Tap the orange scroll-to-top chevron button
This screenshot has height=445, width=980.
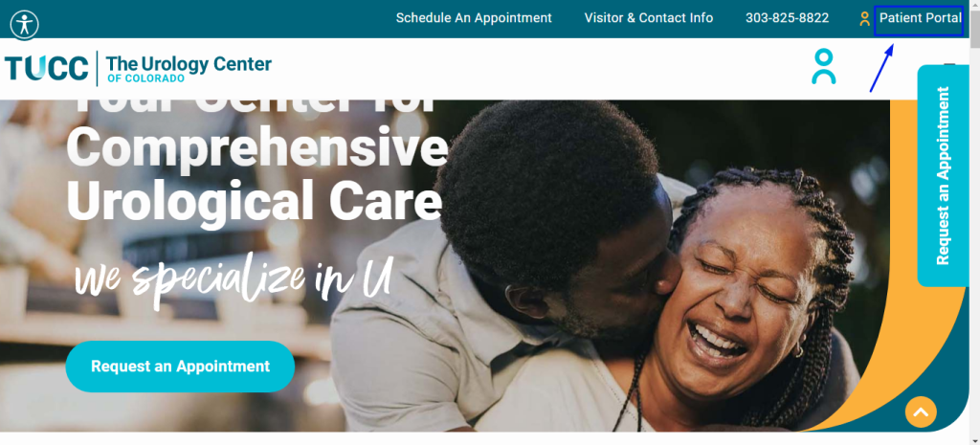coord(921,412)
